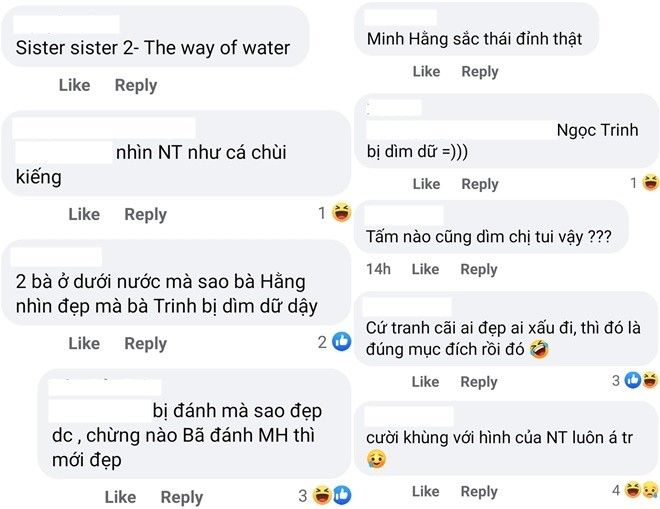Like the 'Minh Hằng sắc thái đỉnh thật' comment

click(x=426, y=71)
